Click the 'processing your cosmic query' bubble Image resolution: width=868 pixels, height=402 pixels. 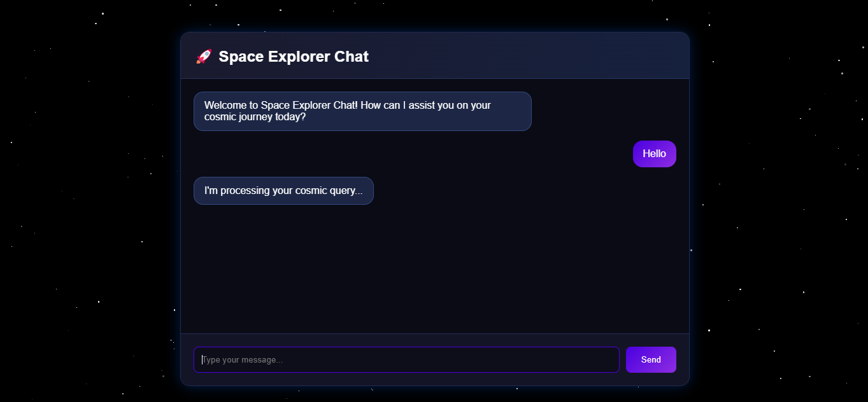(283, 190)
